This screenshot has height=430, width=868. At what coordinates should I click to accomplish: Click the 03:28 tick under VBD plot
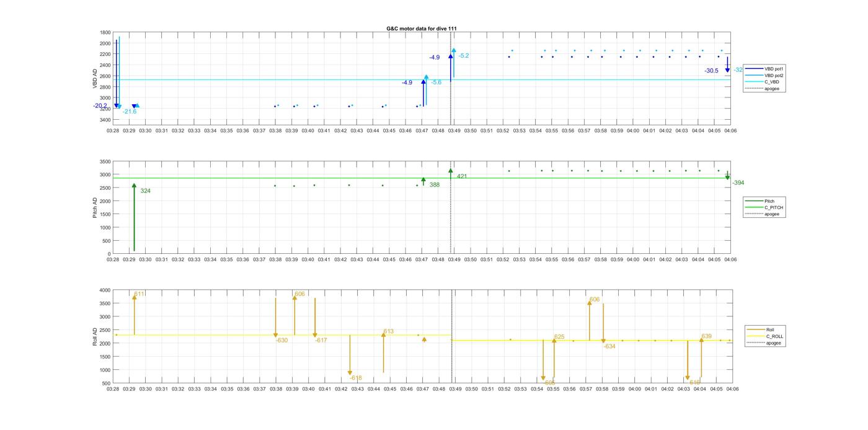tap(113, 131)
